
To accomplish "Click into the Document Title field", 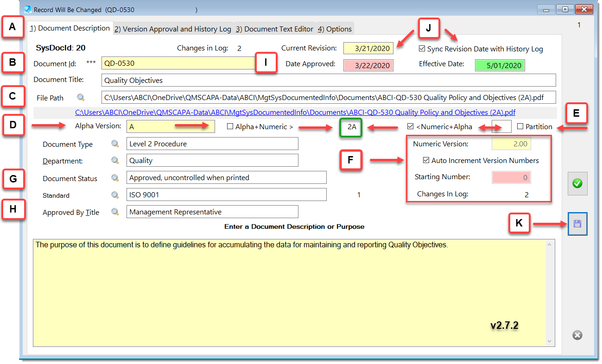I will pos(328,81).
